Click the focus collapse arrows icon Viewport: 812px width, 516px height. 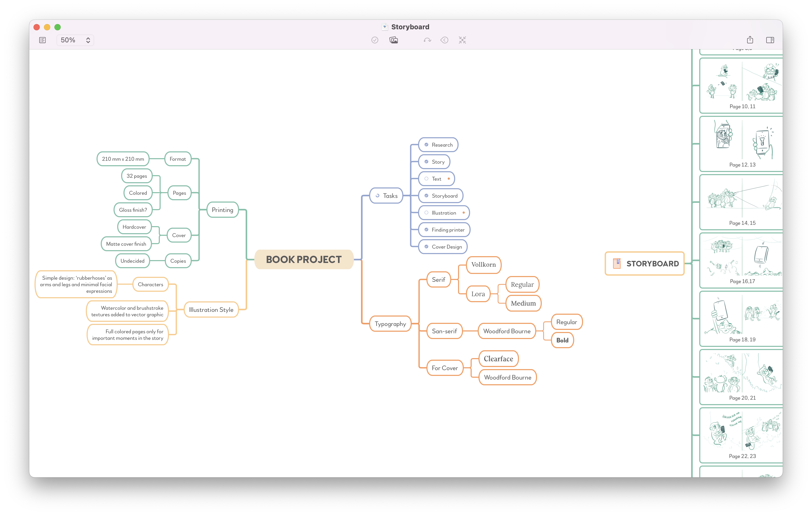click(x=462, y=40)
